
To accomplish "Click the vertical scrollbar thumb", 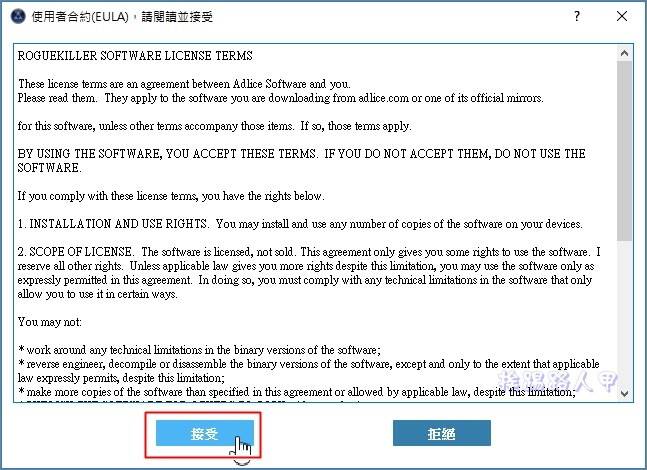I will pos(625,151).
